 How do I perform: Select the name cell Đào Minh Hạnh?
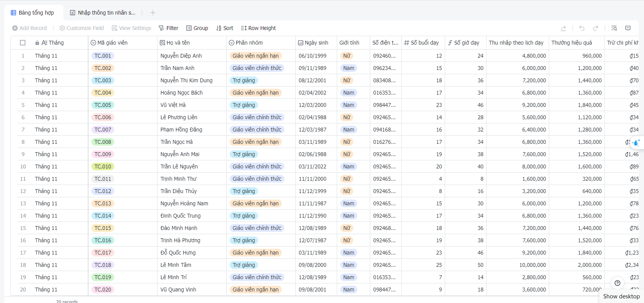coord(192,228)
